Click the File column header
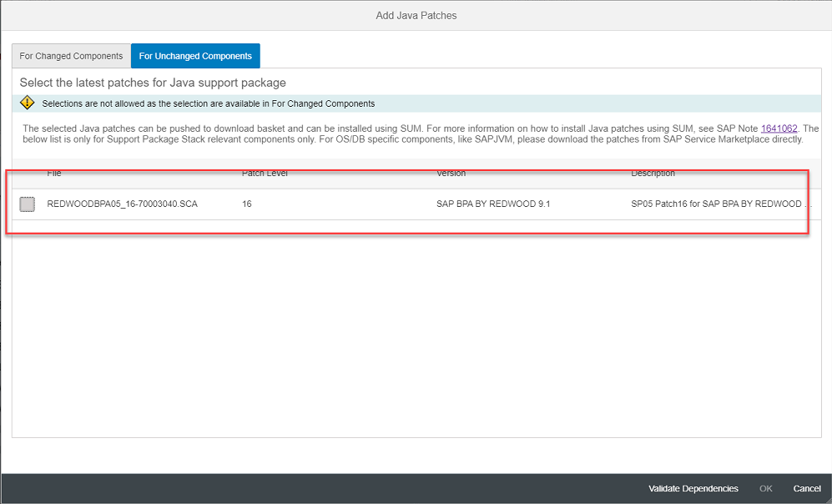The width and height of the screenshot is (832, 504). click(x=54, y=174)
